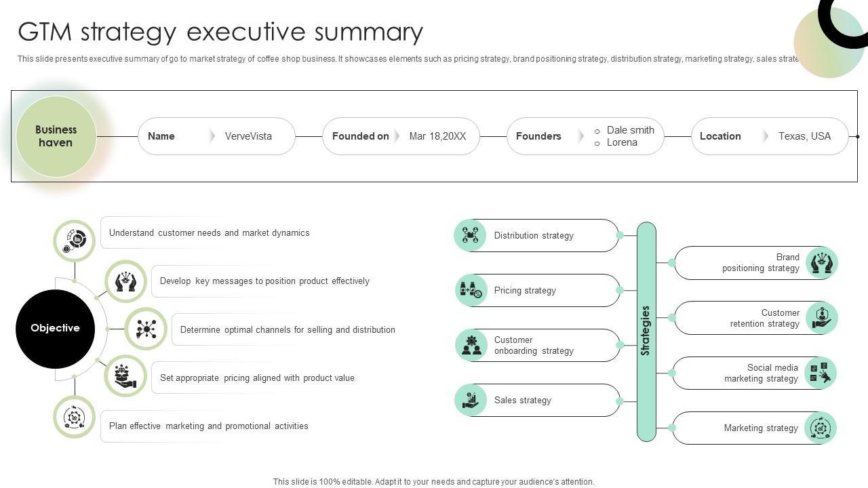
Task: Click the chevron next to Location
Action: pyautogui.click(x=766, y=136)
